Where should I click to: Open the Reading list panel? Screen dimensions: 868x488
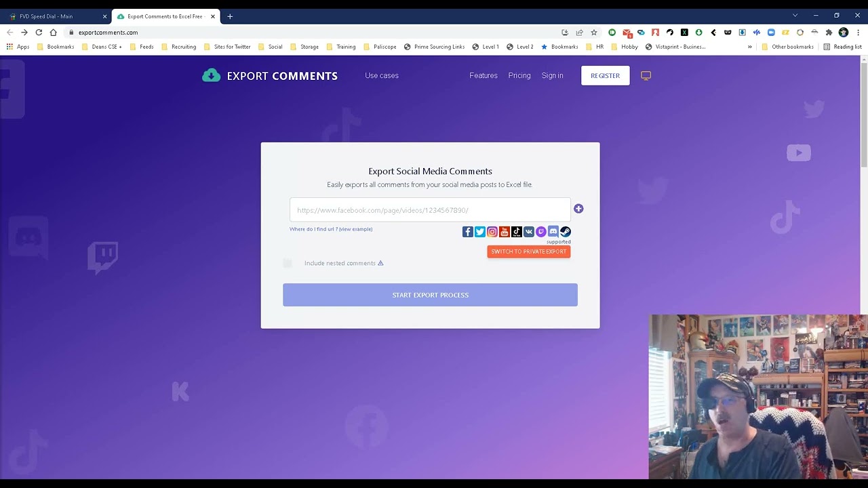coord(843,47)
